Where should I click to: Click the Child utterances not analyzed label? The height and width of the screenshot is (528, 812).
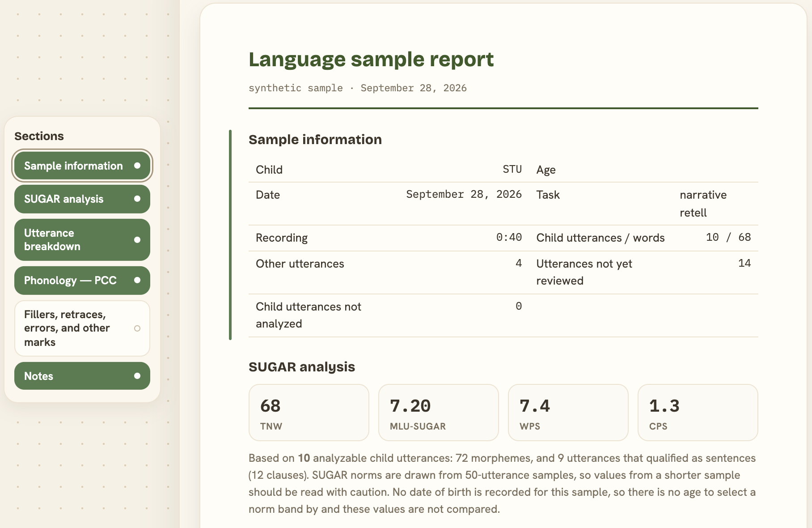[309, 315]
